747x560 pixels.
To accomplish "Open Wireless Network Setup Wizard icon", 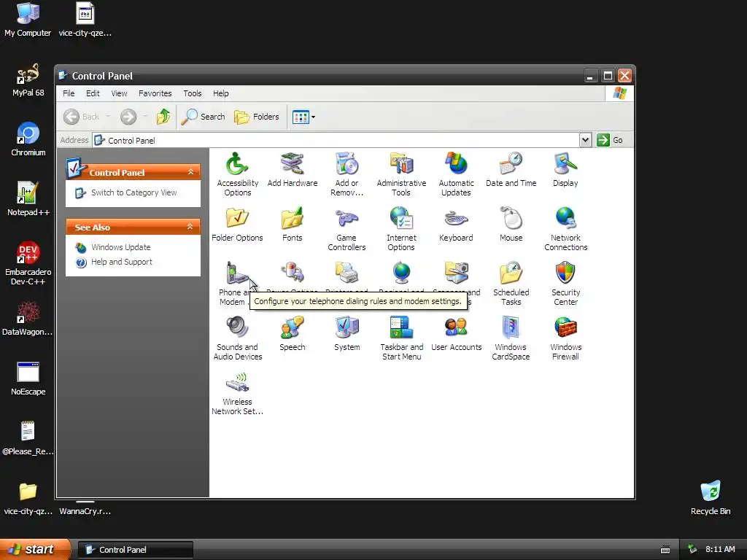I will point(237,383).
